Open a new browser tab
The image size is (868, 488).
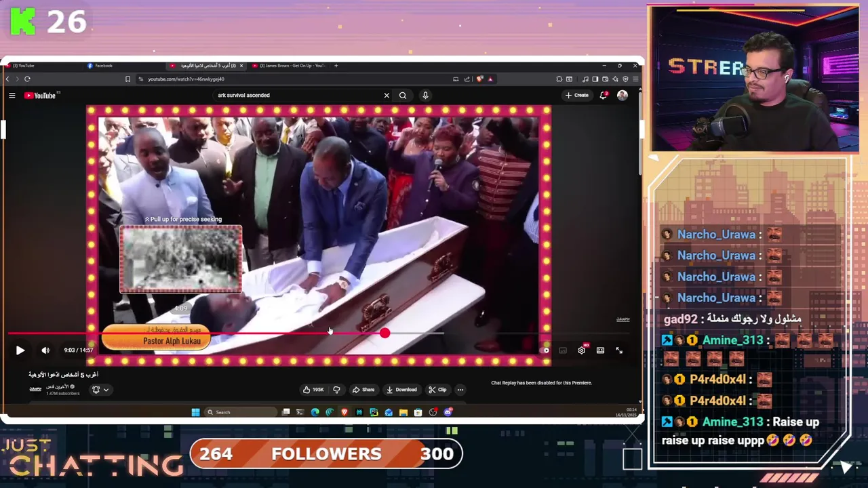(336, 66)
